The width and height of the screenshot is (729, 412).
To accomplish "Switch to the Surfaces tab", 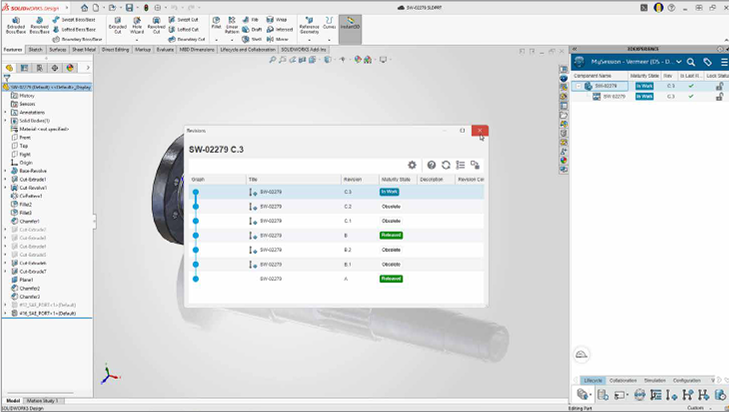I will [x=58, y=49].
